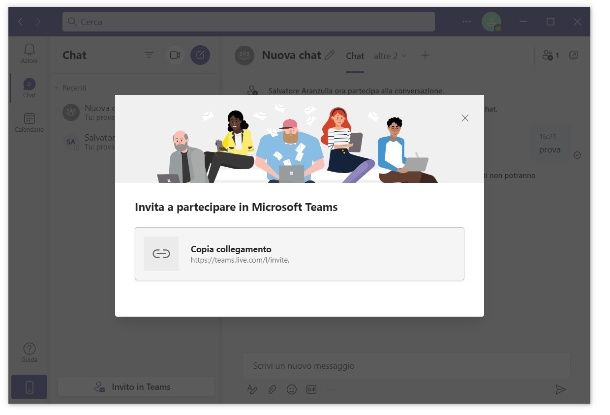Click the chain link icon in dialog

pos(161,254)
